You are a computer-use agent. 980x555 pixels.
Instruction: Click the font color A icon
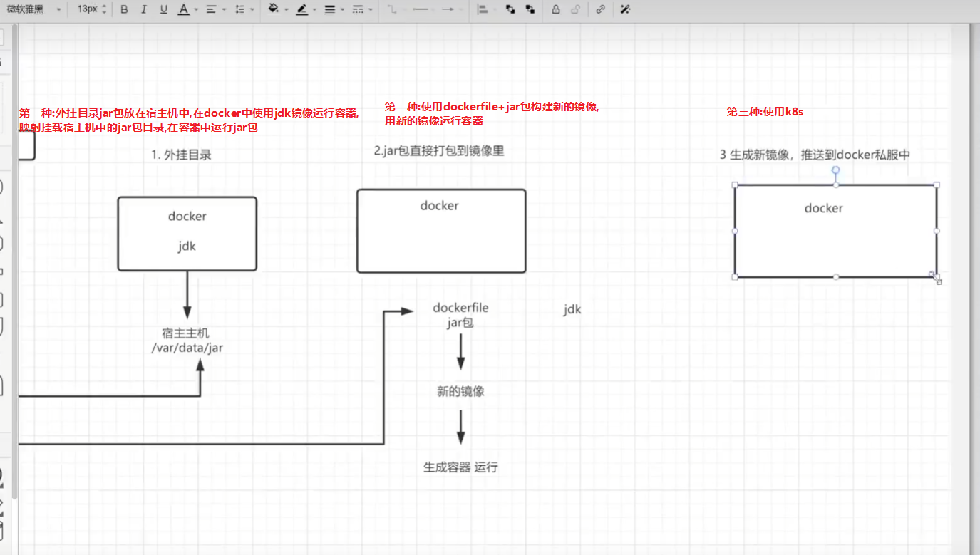pyautogui.click(x=183, y=9)
